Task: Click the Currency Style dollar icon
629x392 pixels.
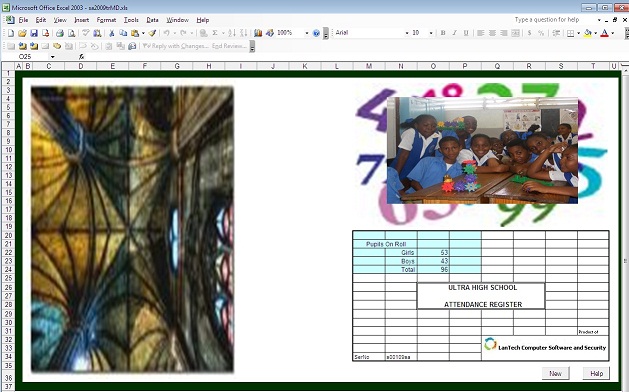Action: tap(530, 33)
